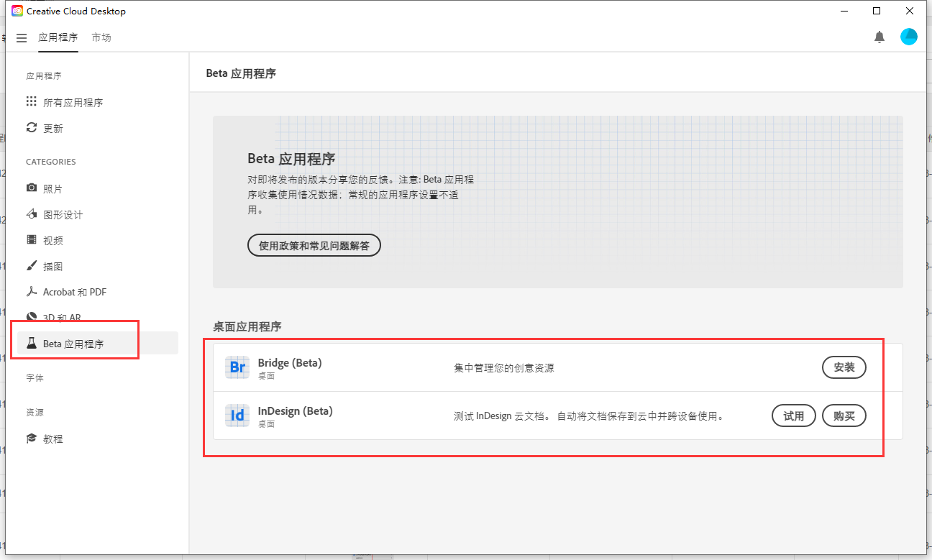Select Beta 应用程序 in sidebar
This screenshot has width=932, height=560.
[98, 343]
